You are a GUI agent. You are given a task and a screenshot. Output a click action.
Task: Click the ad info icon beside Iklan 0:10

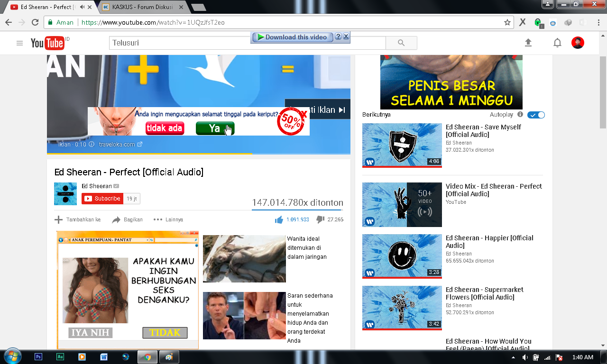92,144
